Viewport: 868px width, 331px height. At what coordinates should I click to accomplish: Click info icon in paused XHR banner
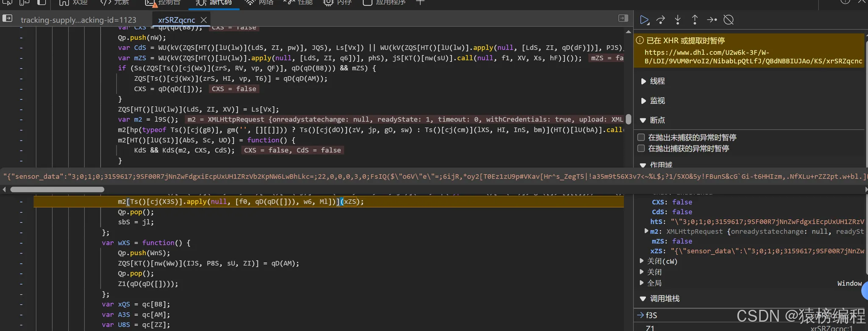pos(640,40)
